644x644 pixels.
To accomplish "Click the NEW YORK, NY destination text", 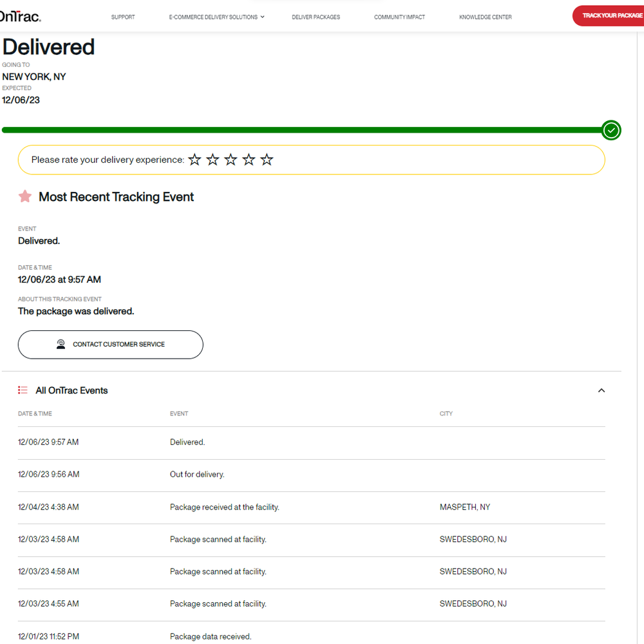I will [34, 77].
